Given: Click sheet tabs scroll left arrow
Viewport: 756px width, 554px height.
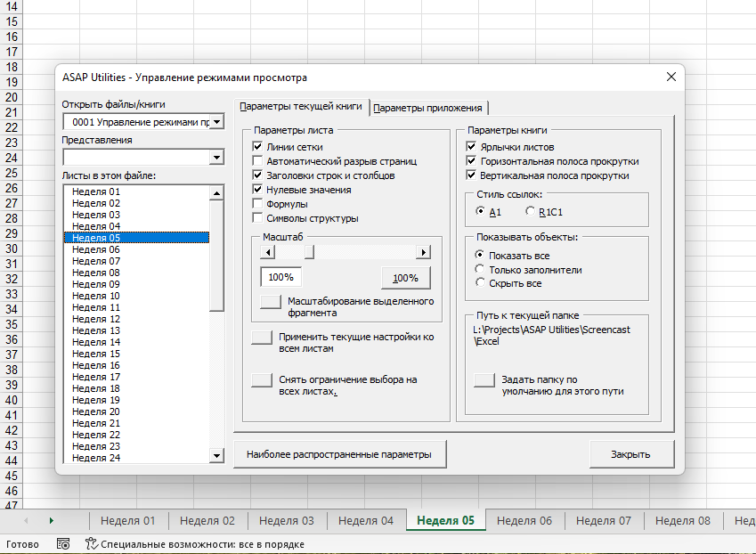Looking at the screenshot, I should click(26, 521).
